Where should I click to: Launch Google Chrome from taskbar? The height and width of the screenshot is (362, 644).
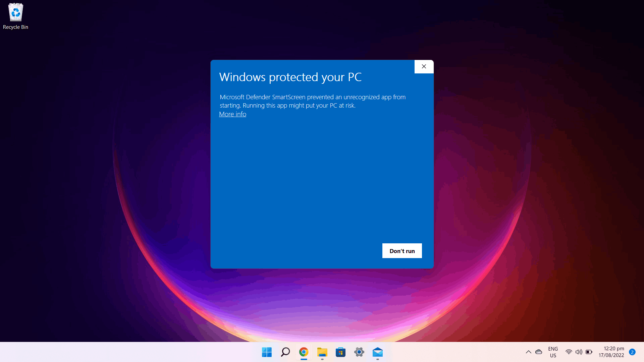click(304, 352)
